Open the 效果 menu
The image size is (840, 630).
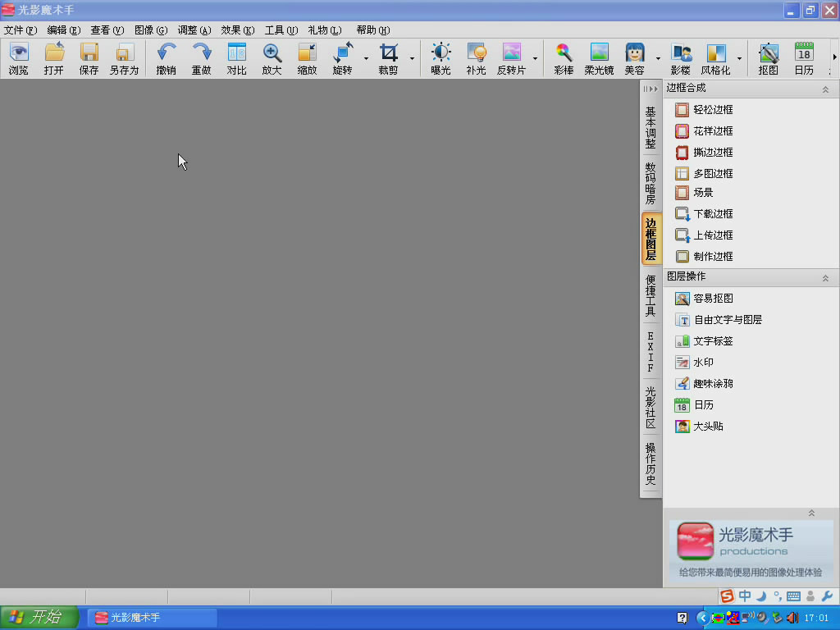click(238, 30)
